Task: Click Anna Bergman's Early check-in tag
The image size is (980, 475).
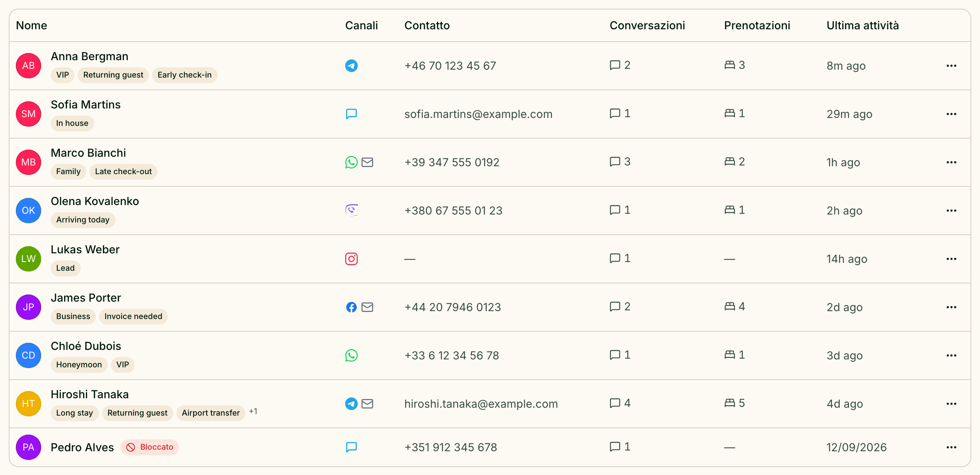Action: click(184, 75)
